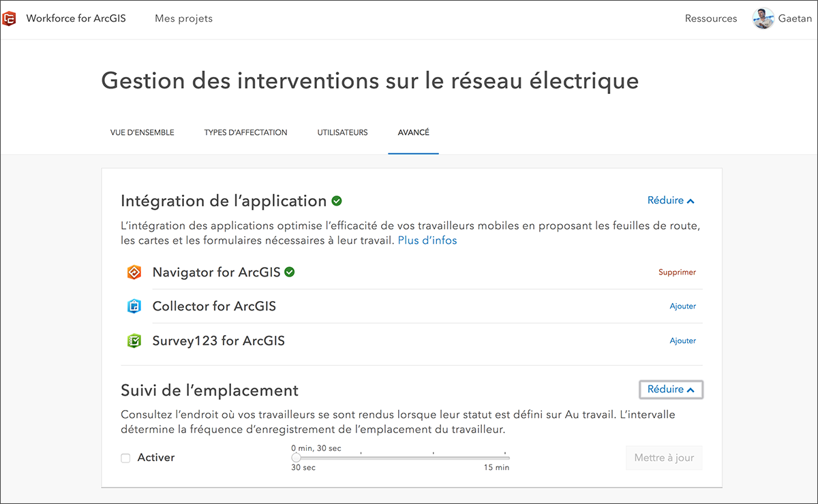The height and width of the screenshot is (504, 818).
Task: Open the Plus d'infos link
Action: (x=427, y=240)
